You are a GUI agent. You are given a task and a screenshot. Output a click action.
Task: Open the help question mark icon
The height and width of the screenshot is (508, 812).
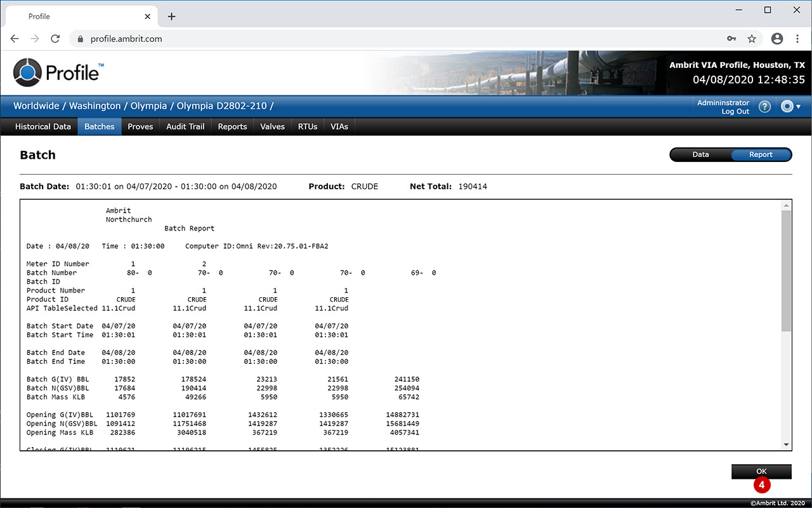click(764, 107)
